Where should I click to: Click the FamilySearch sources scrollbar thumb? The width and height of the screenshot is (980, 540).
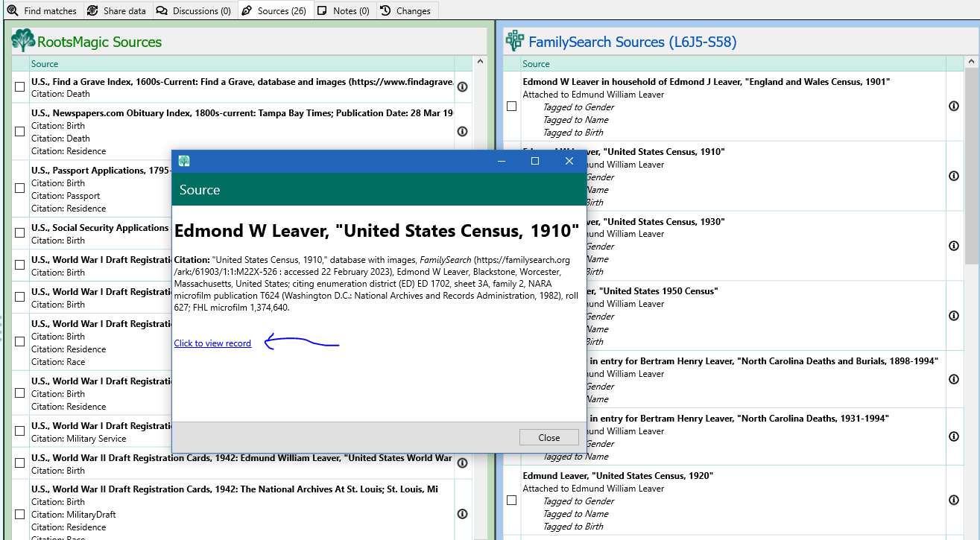[x=972, y=165]
